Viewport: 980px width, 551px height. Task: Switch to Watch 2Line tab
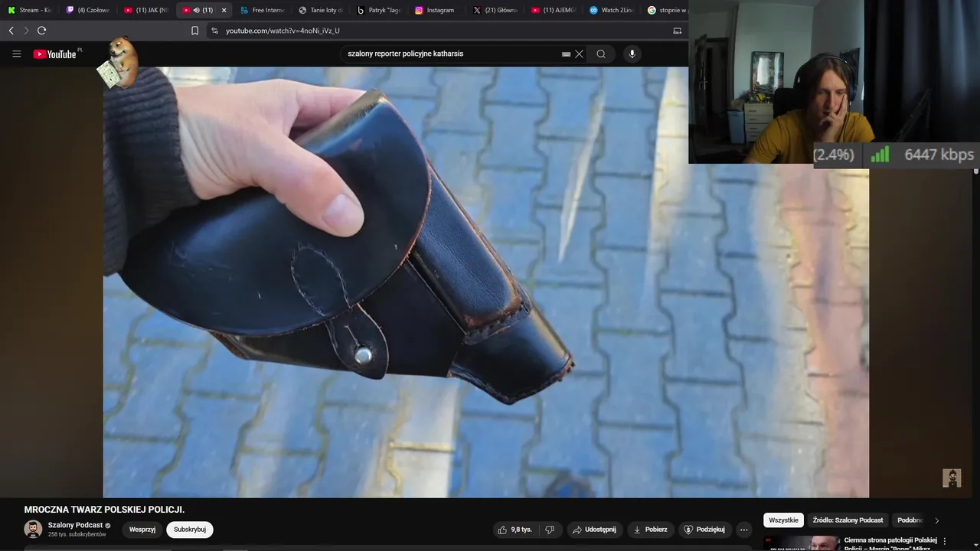click(x=612, y=10)
